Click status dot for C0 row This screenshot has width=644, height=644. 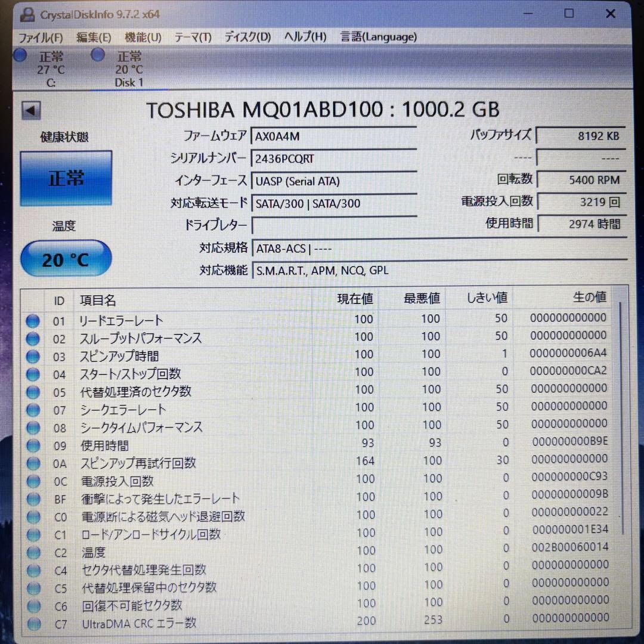(33, 517)
